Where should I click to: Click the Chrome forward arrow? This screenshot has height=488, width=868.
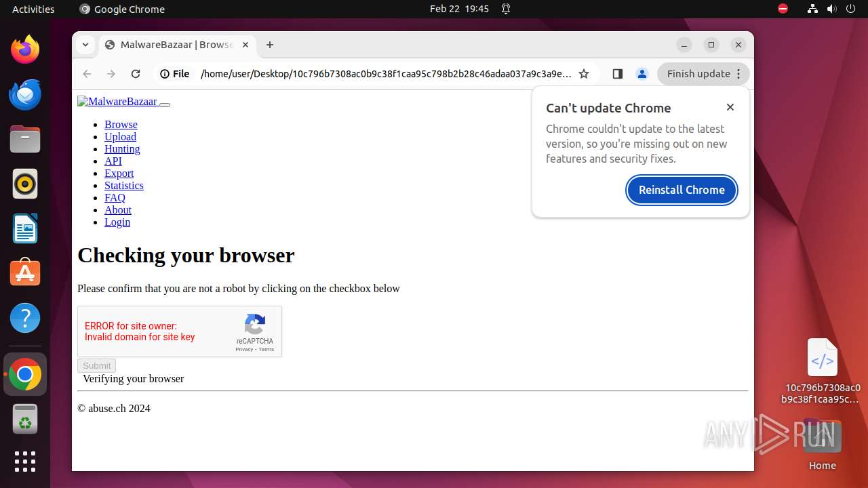point(111,74)
